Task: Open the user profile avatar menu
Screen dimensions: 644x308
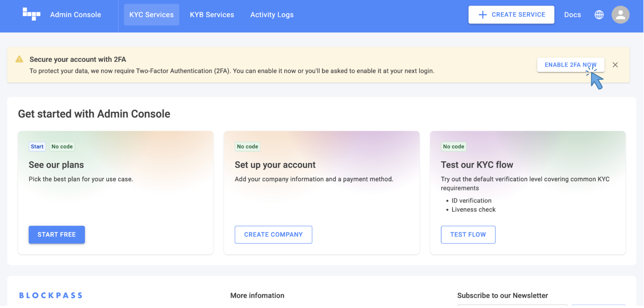Action: coord(620,15)
